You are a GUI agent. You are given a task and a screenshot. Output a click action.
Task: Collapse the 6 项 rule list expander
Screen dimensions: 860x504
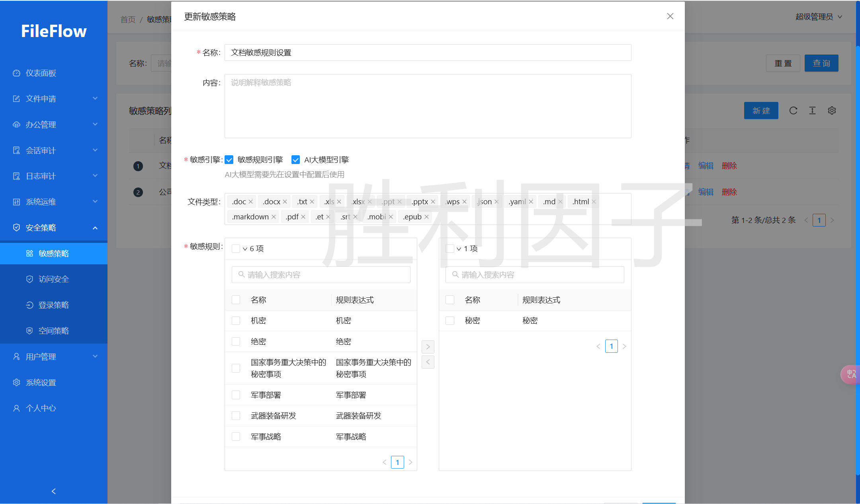coord(244,248)
